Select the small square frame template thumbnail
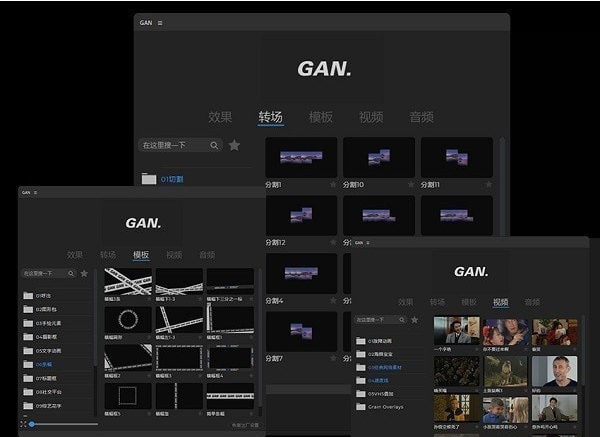This screenshot has height=437, width=600. click(128, 396)
